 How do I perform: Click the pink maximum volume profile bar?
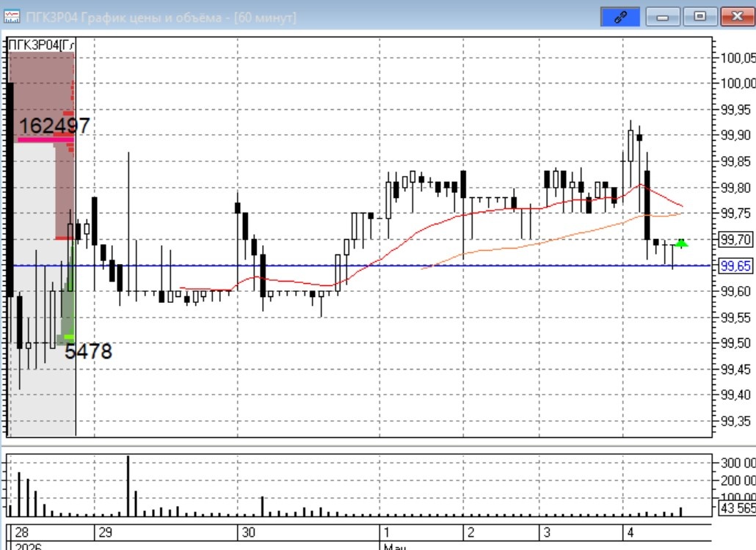coord(46,139)
